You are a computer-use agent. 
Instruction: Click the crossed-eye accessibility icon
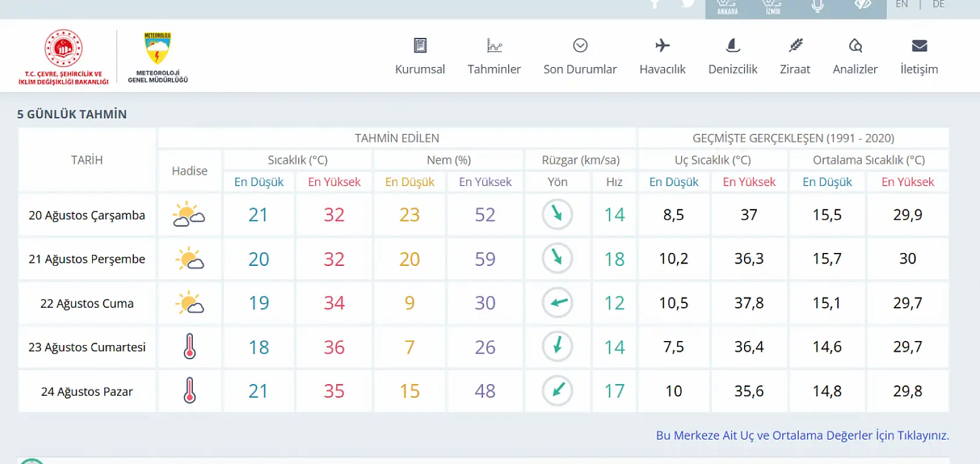click(862, 5)
